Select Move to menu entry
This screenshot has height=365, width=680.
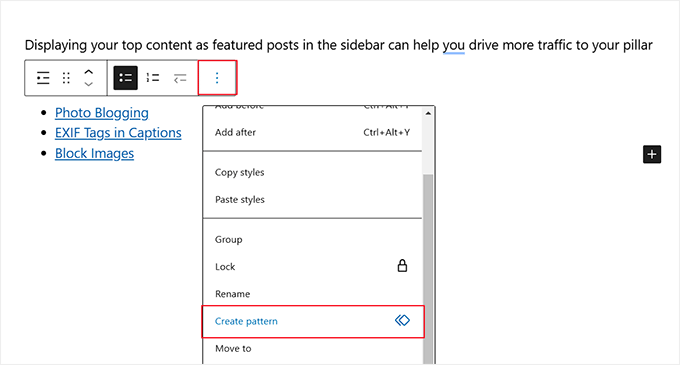[x=312, y=349]
